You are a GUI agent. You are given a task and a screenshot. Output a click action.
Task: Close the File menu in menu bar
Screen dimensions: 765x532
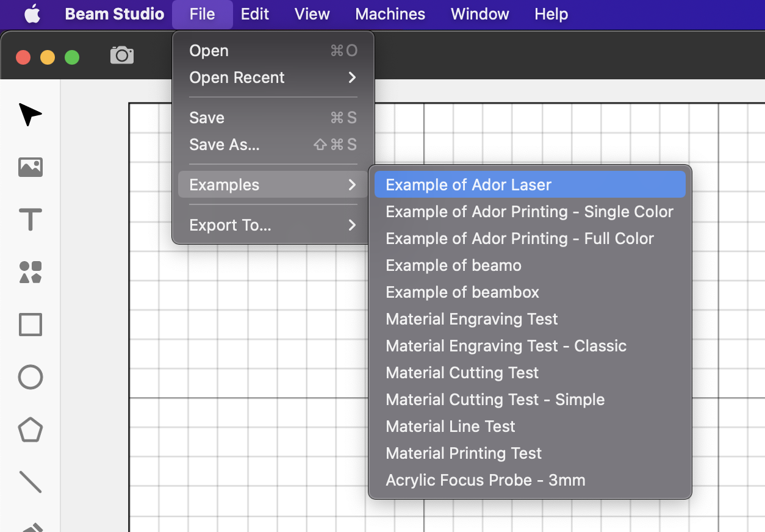(202, 14)
